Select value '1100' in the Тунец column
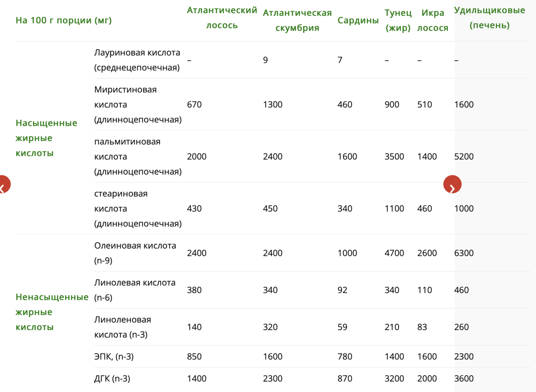536x392 pixels. coord(394,208)
